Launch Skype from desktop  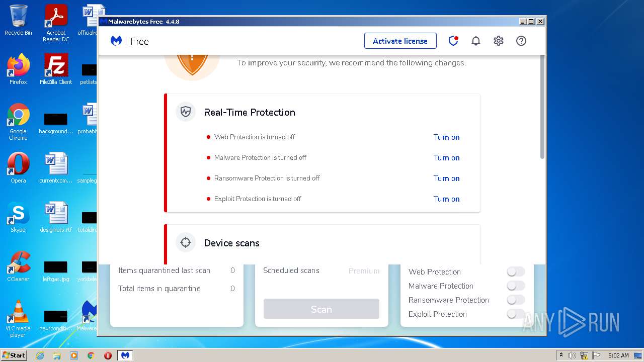(x=18, y=217)
